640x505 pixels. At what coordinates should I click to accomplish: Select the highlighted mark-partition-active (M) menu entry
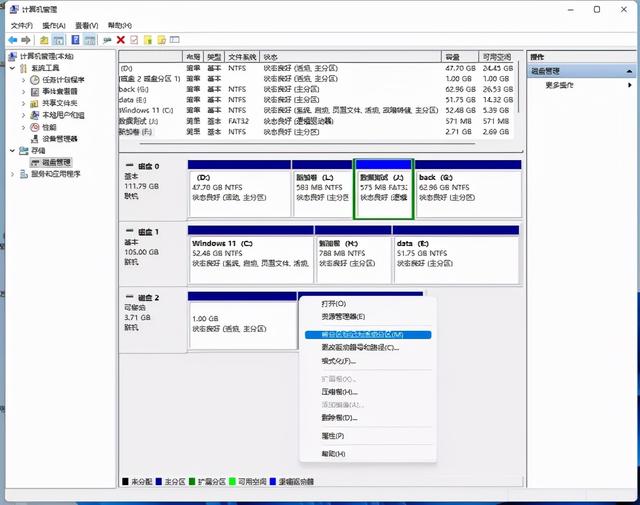(x=368, y=335)
